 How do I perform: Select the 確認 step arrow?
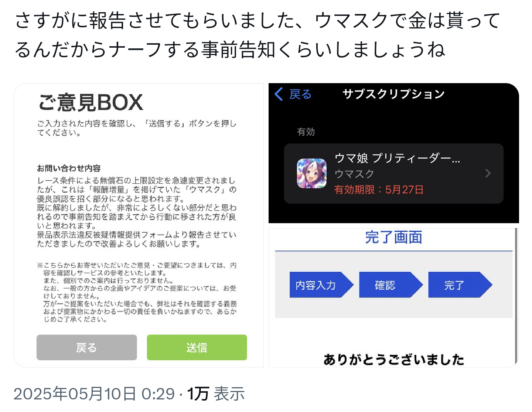pos(391,285)
